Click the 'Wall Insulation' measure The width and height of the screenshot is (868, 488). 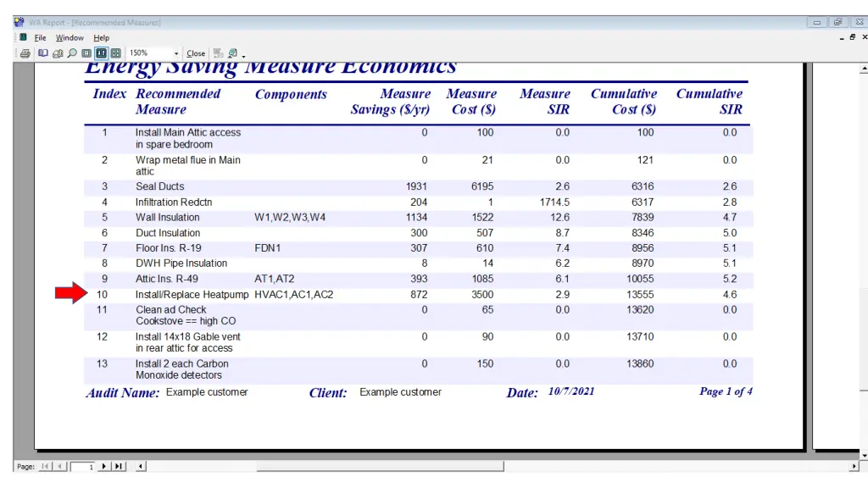pos(168,218)
